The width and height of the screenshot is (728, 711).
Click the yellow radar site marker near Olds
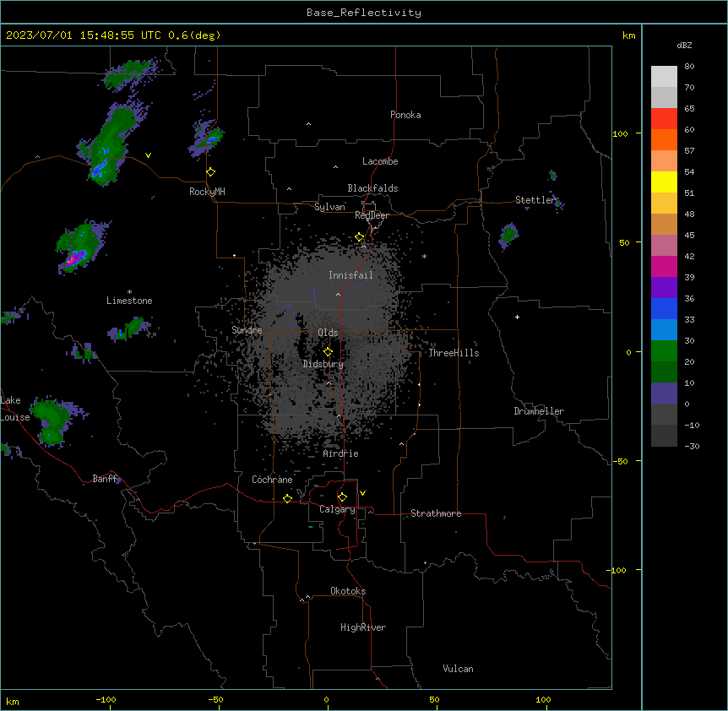point(328,351)
